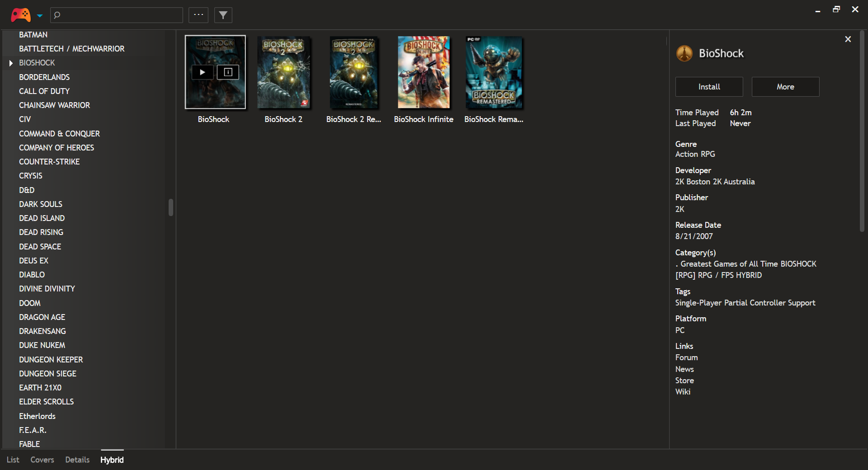Select the BioShock 2 Remastered cover
868x470 pixels.
coord(354,72)
